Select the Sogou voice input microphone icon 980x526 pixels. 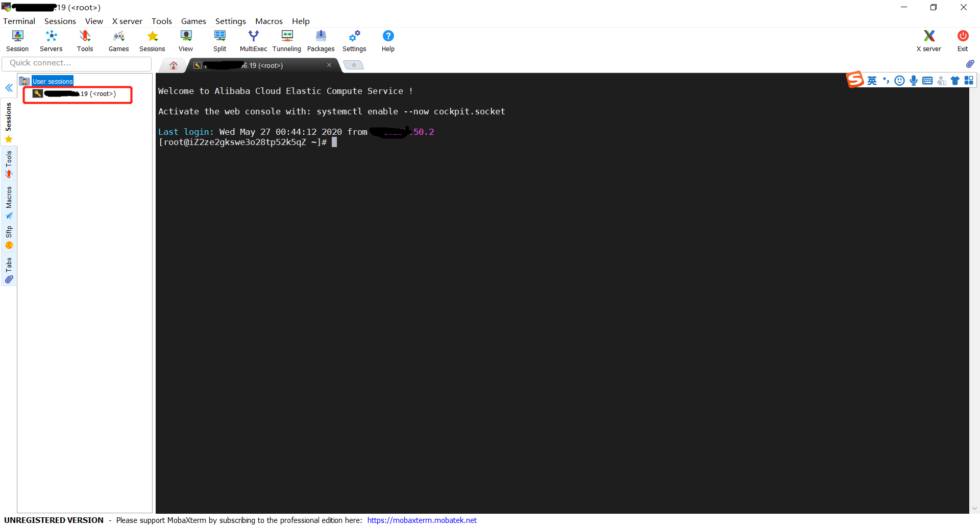point(913,80)
